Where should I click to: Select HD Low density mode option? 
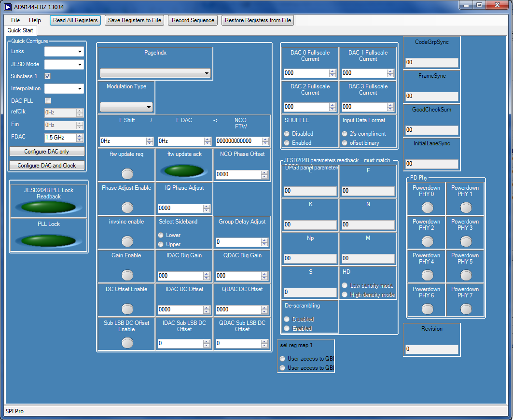[x=345, y=285]
